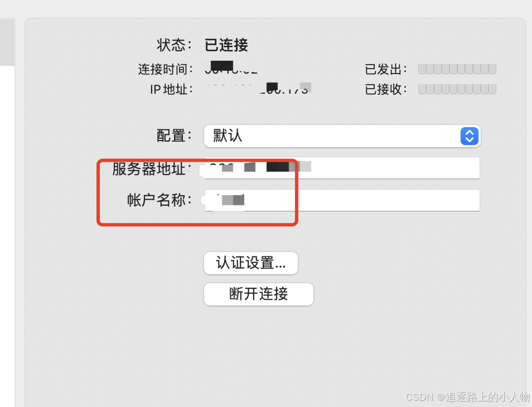The height and width of the screenshot is (407, 532).
Task: Click the 已接收 label
Action: [386, 90]
